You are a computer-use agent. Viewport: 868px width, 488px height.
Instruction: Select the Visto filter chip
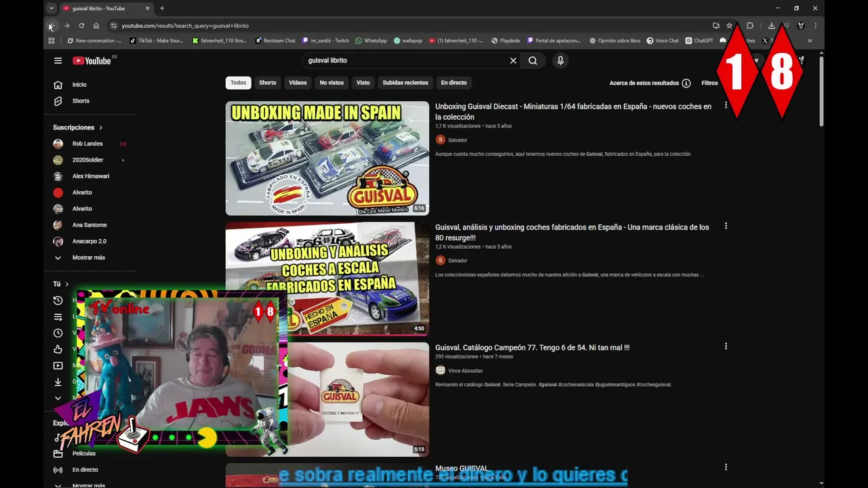(x=363, y=83)
